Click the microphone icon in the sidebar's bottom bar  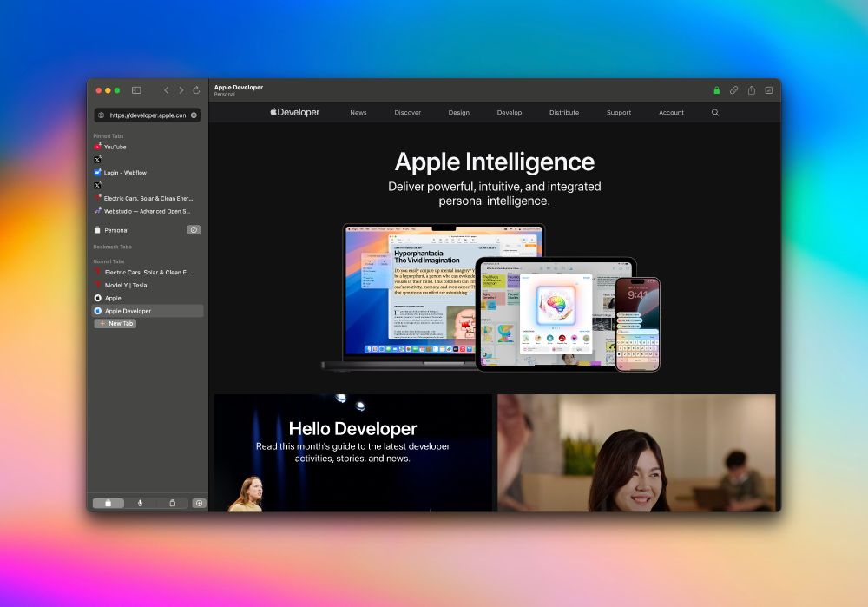[x=140, y=503]
